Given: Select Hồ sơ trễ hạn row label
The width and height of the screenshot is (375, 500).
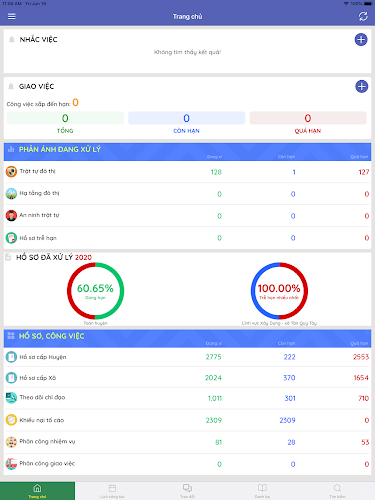Looking at the screenshot, I should click(x=38, y=238).
